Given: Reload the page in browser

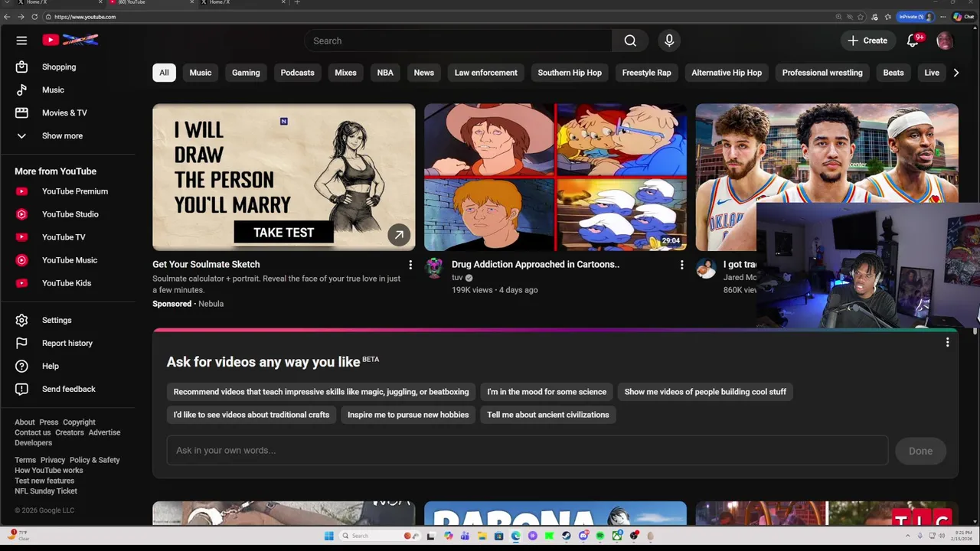Looking at the screenshot, I should click(x=34, y=17).
